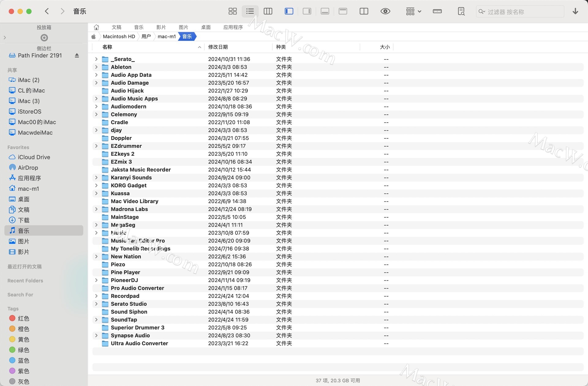Select the Audio Hijack folder icon
The height and width of the screenshot is (386, 588).
pos(105,91)
